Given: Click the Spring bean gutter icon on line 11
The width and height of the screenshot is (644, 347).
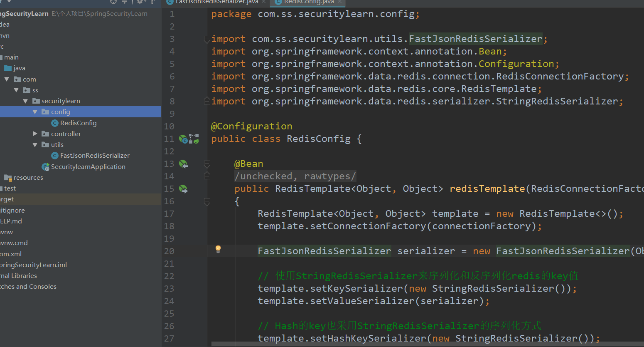Looking at the screenshot, I should (x=183, y=139).
